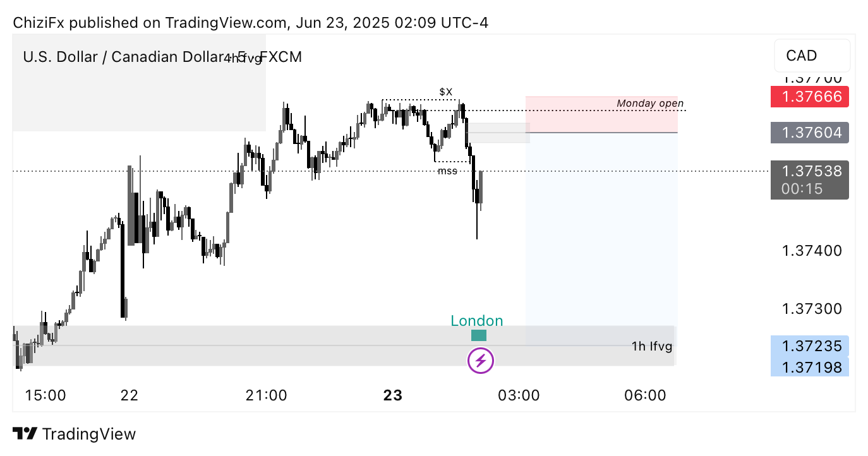Select the blue 1.37198 price label
The width and height of the screenshot is (868, 456).
tap(810, 366)
